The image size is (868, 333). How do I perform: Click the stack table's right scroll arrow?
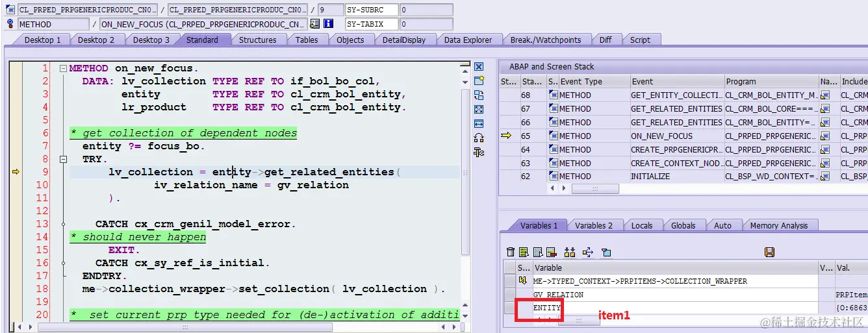click(563, 188)
